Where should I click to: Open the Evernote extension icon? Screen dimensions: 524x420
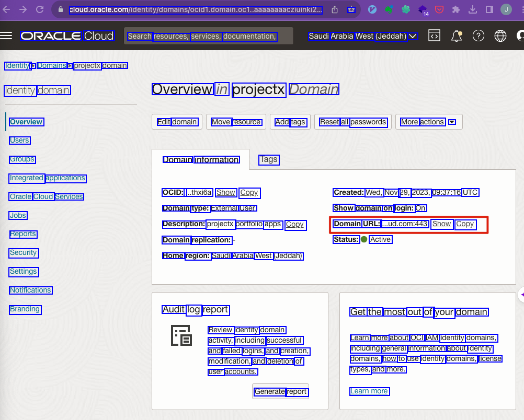(x=389, y=9)
